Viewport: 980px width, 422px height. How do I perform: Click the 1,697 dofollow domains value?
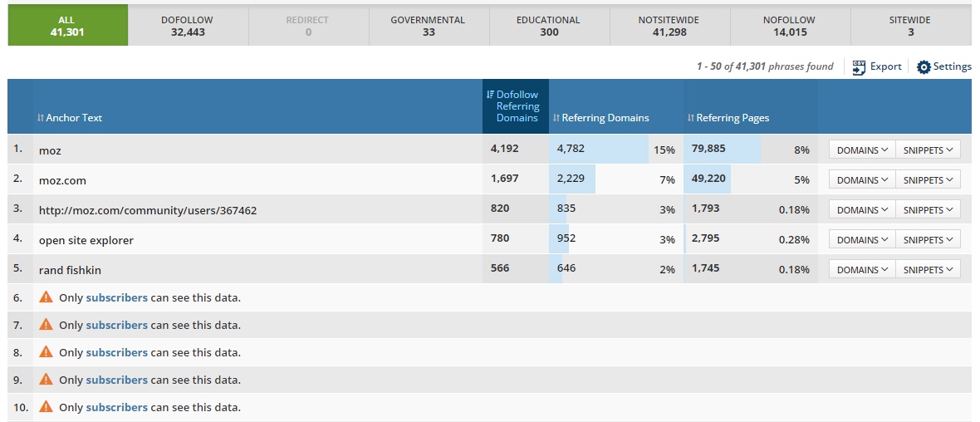pos(505,178)
